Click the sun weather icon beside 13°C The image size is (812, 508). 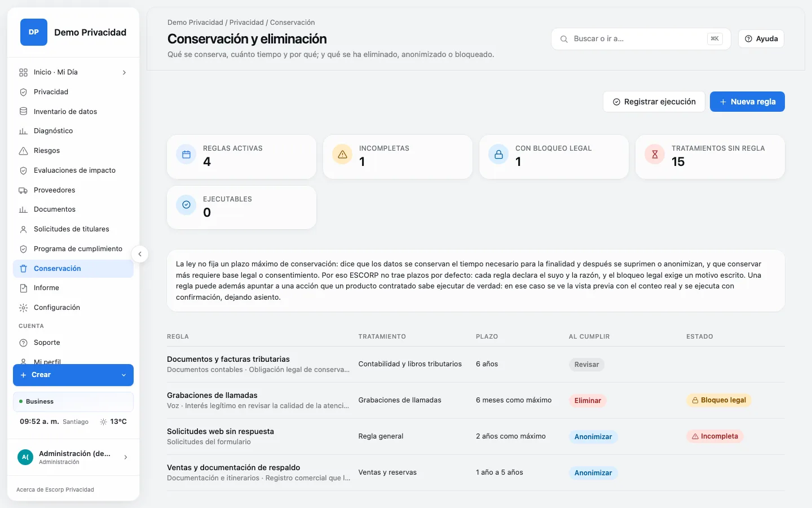tap(103, 422)
